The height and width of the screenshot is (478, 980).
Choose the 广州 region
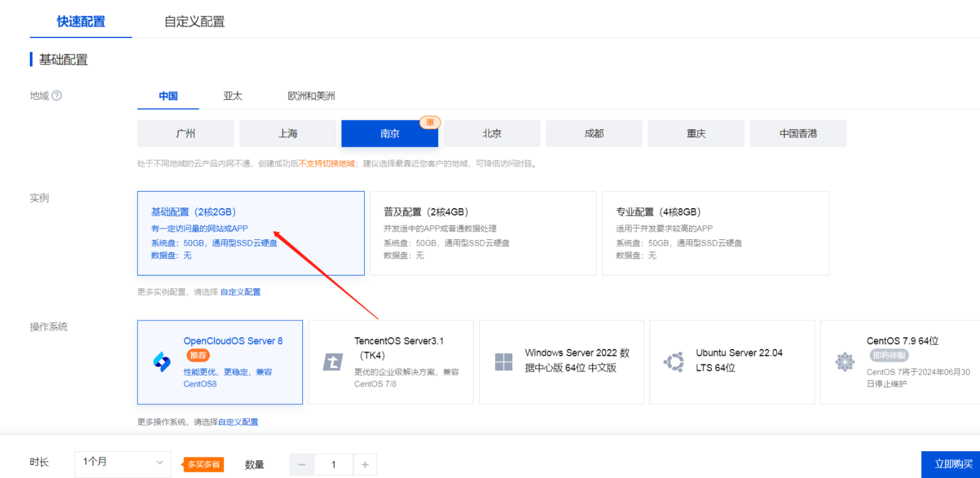[185, 133]
